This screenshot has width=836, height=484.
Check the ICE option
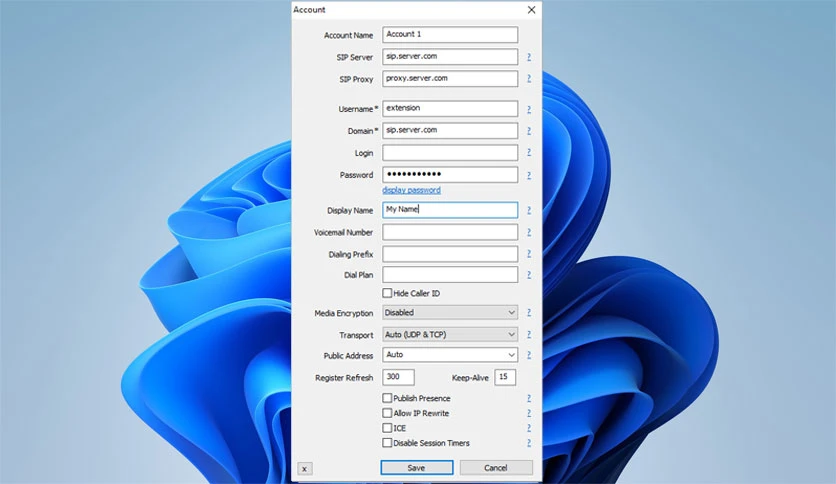pyautogui.click(x=387, y=428)
